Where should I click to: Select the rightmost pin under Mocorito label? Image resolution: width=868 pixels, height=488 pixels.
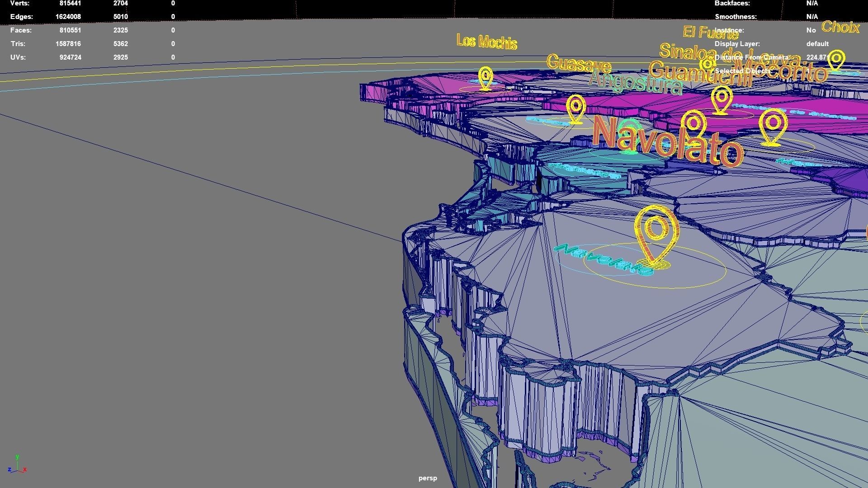773,127
